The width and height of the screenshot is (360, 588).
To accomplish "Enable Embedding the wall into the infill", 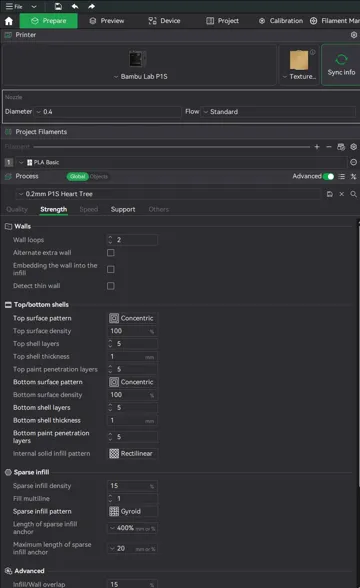I will click(111, 269).
